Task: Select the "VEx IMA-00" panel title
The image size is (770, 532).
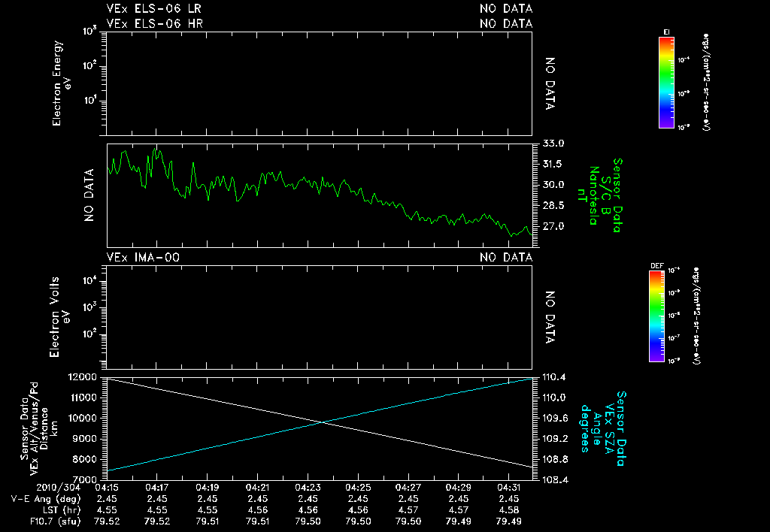Action: pos(143,258)
